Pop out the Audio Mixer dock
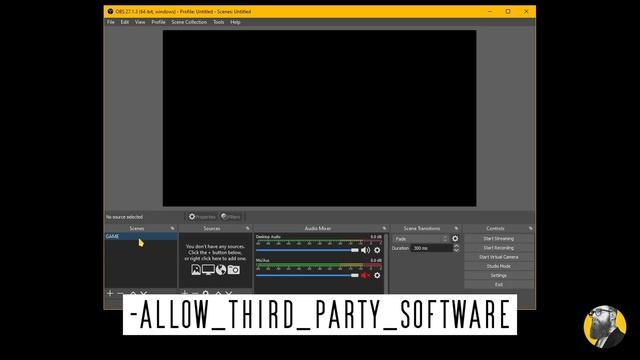 tap(384, 228)
